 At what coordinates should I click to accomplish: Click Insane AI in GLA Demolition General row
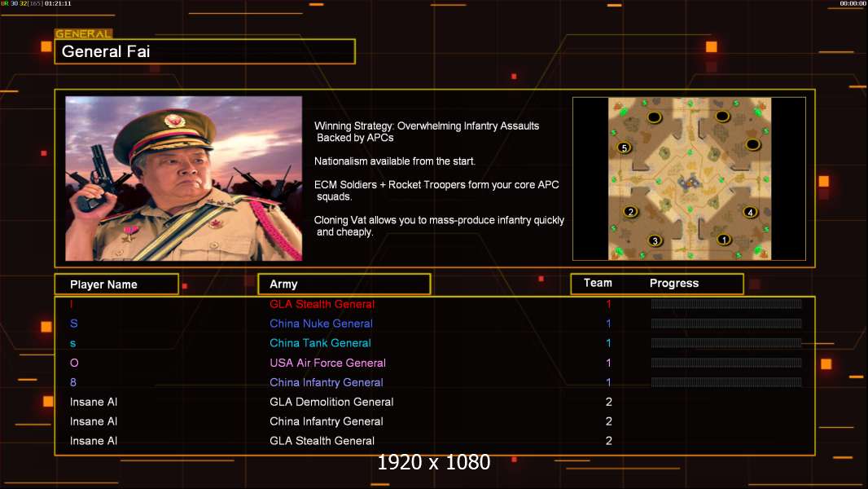(x=93, y=402)
